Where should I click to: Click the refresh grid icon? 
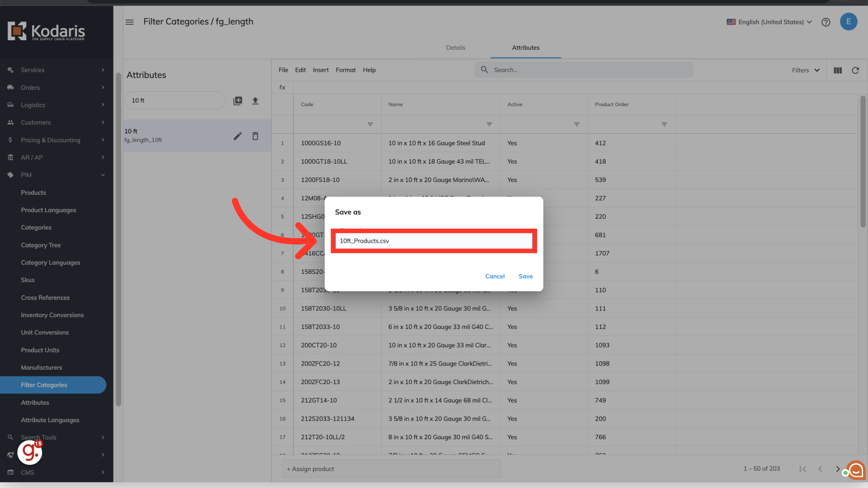pos(855,70)
